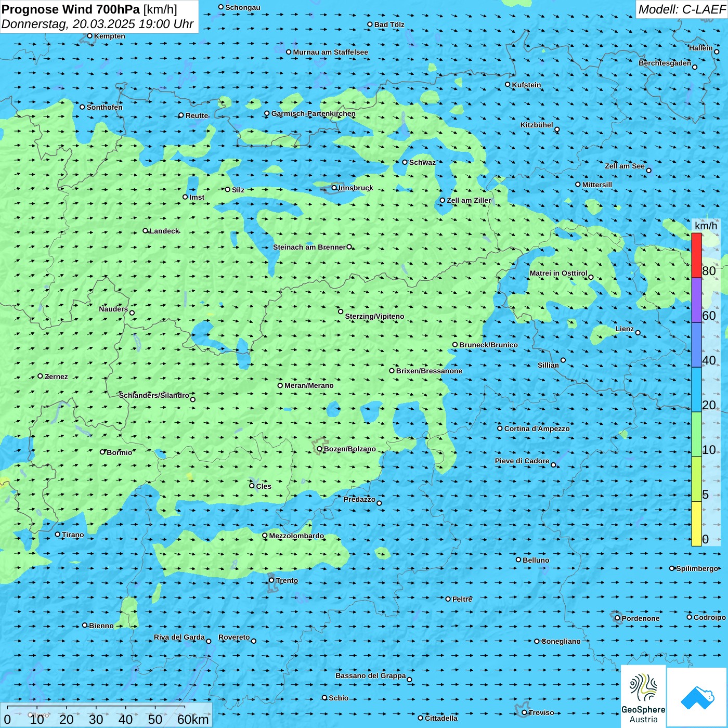Select the Schwaz city label
The width and height of the screenshot is (728, 728).
point(422,162)
